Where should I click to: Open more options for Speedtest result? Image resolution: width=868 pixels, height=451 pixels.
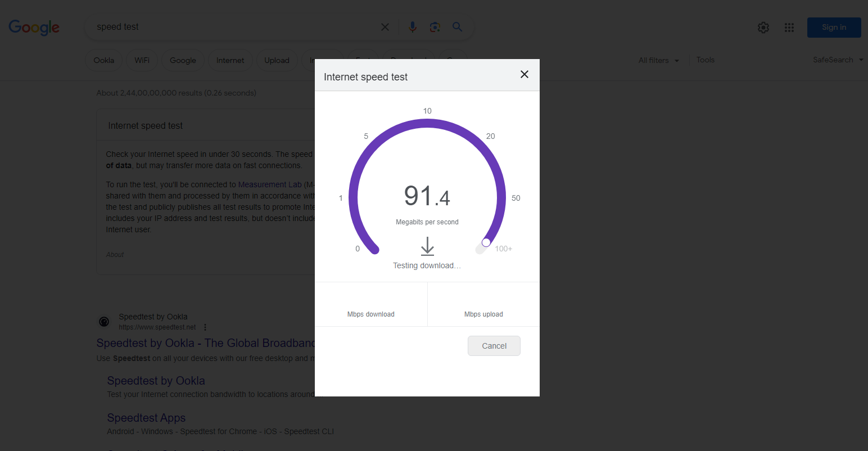205,327
